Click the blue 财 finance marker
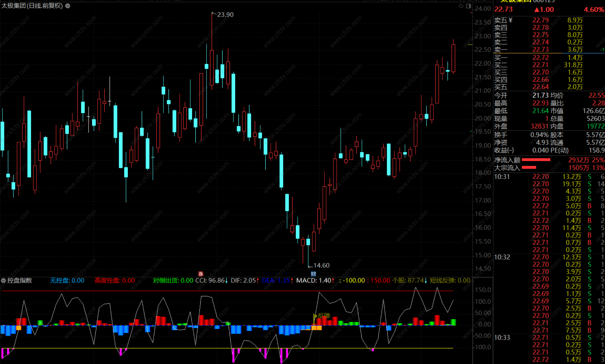Screen dimensions: 605x364 313,274
